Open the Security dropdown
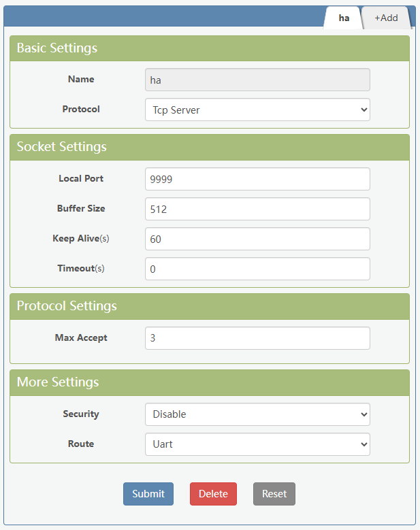Image resolution: width=420 pixels, height=530 pixels. [257, 414]
